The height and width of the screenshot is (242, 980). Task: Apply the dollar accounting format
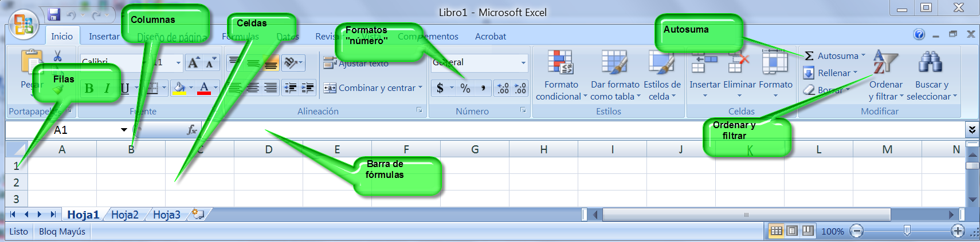click(440, 88)
